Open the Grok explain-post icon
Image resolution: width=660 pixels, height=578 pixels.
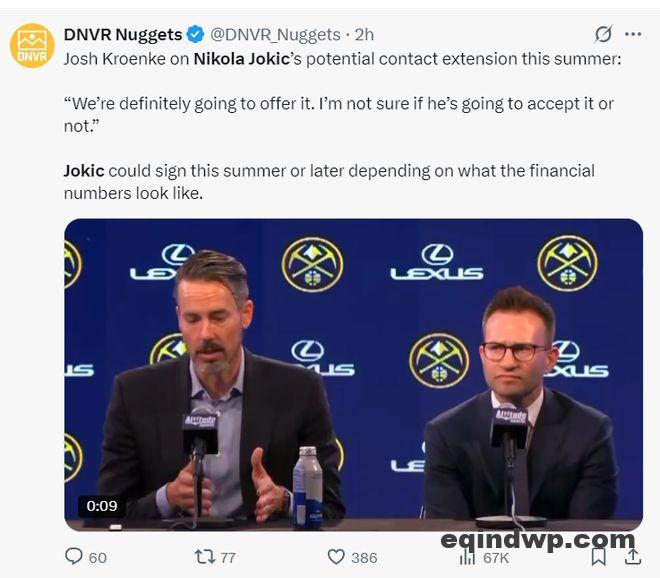tap(604, 34)
